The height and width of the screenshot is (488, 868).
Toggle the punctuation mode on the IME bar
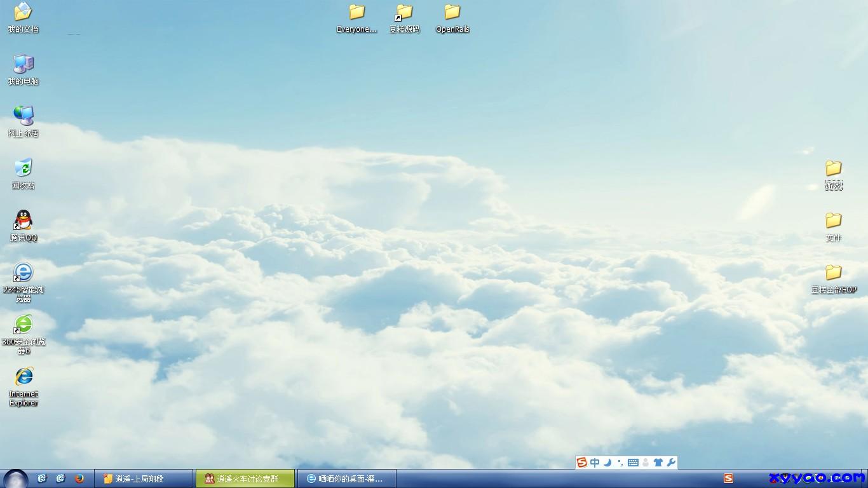[x=620, y=463]
